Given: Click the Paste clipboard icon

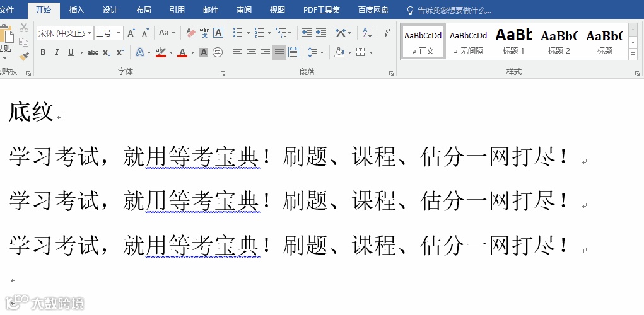Looking at the screenshot, I should [6, 33].
